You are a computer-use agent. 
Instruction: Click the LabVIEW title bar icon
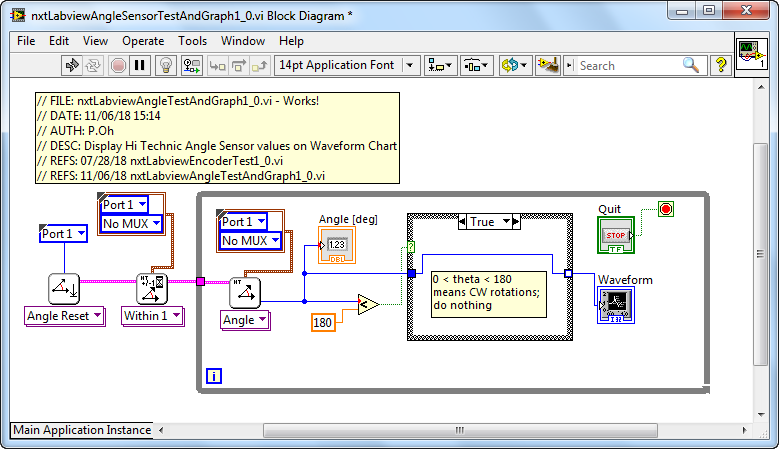(x=18, y=15)
